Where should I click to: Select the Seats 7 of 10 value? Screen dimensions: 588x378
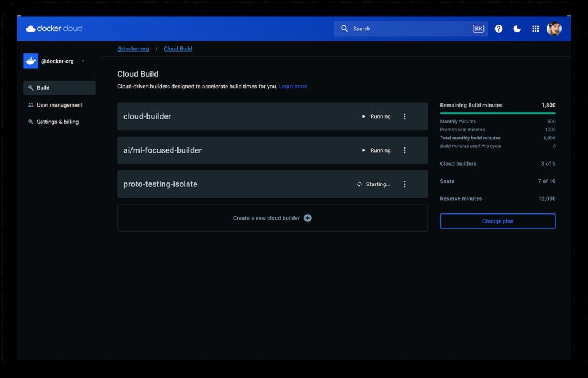(x=547, y=181)
